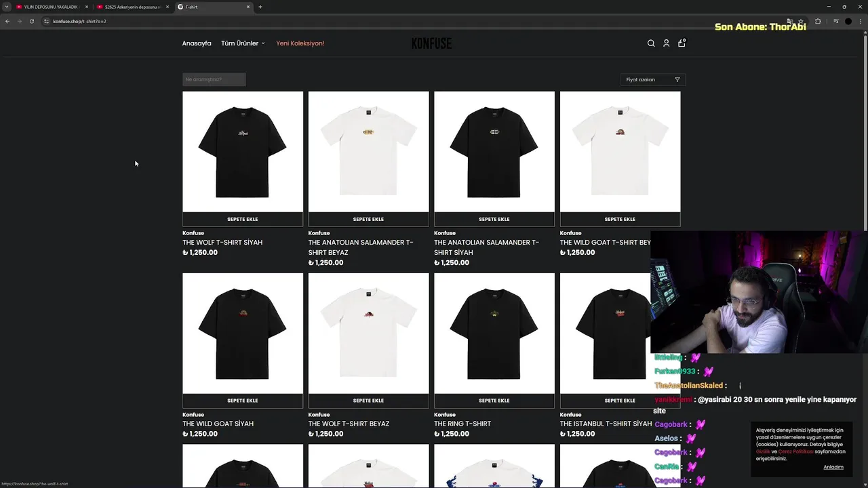Click the browser forward arrow
Viewport: 868px width, 488px height.
click(x=19, y=21)
